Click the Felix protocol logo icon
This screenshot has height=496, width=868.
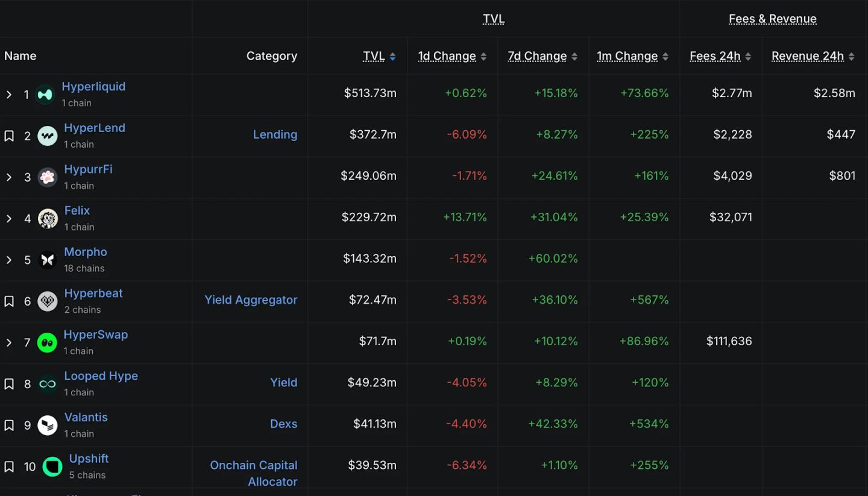(48, 219)
